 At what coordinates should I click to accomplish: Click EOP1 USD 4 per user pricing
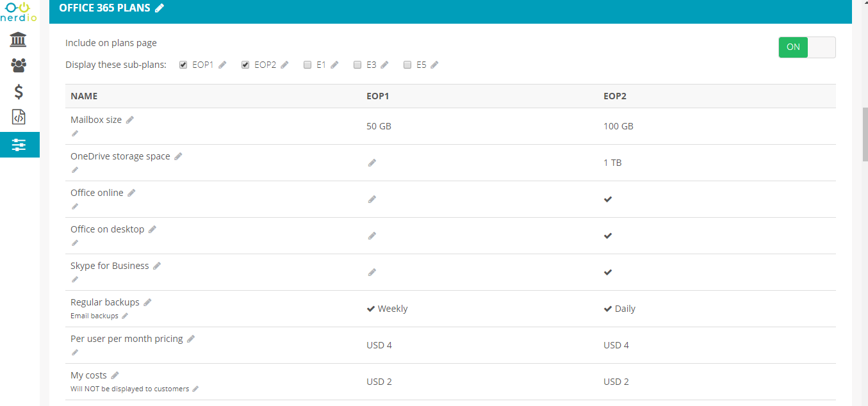point(379,345)
